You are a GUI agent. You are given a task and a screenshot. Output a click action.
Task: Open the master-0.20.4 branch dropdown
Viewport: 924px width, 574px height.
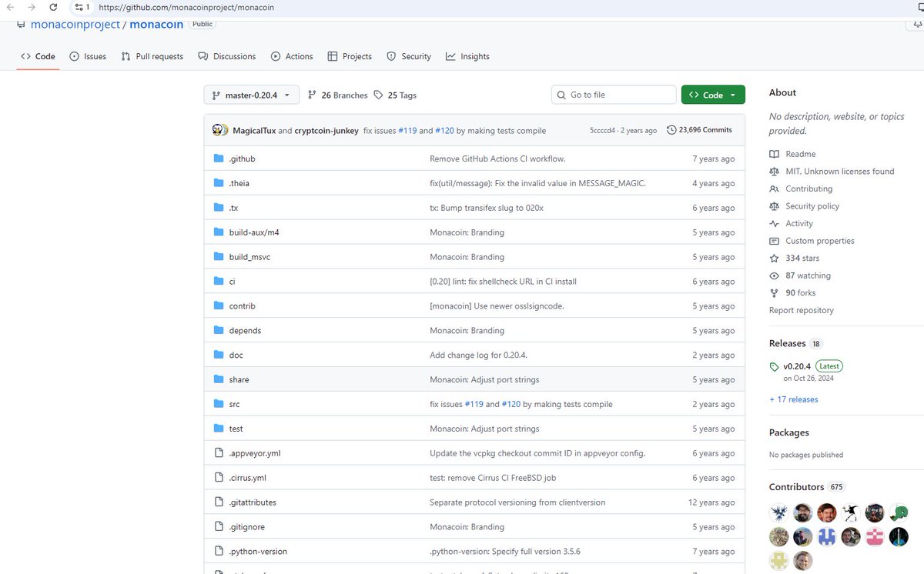point(251,95)
